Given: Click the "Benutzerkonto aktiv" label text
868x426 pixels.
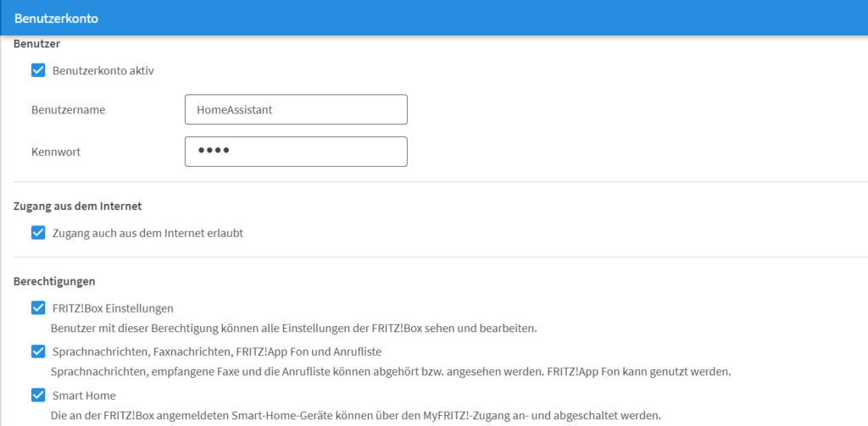Looking at the screenshot, I should (103, 71).
